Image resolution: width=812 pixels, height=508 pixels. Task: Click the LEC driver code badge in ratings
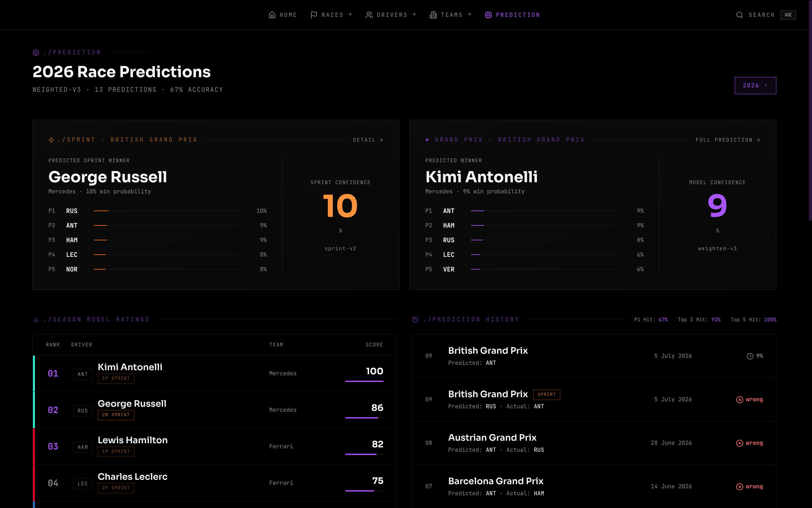[x=82, y=484]
